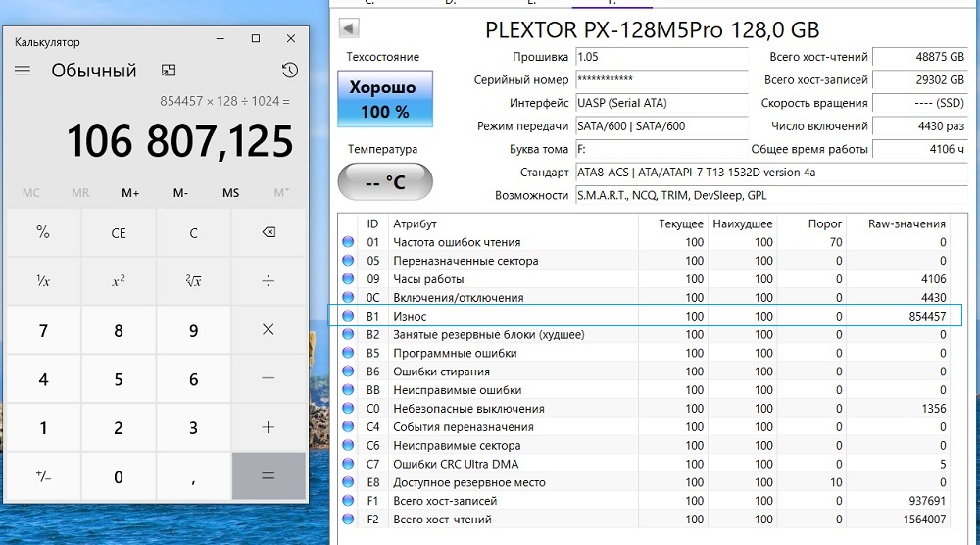Click digit 1 on calculator
Image resolution: width=980 pixels, height=545 pixels.
pos(43,427)
